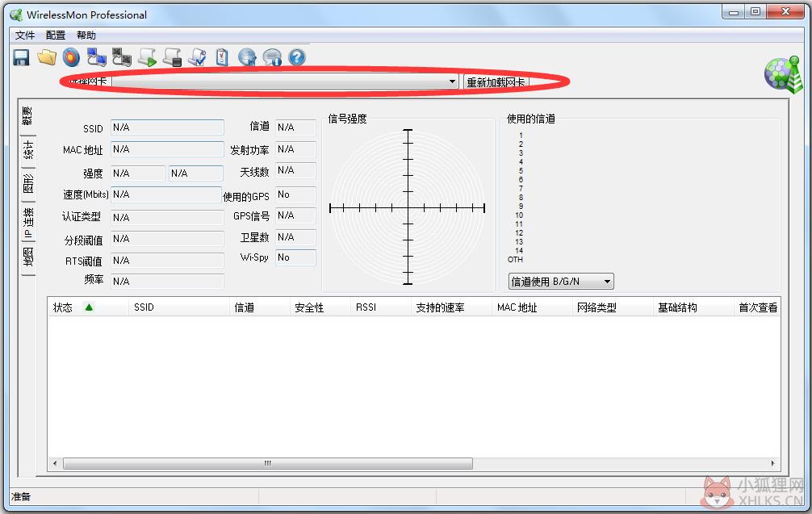Open help via blue question mark icon

(297, 57)
